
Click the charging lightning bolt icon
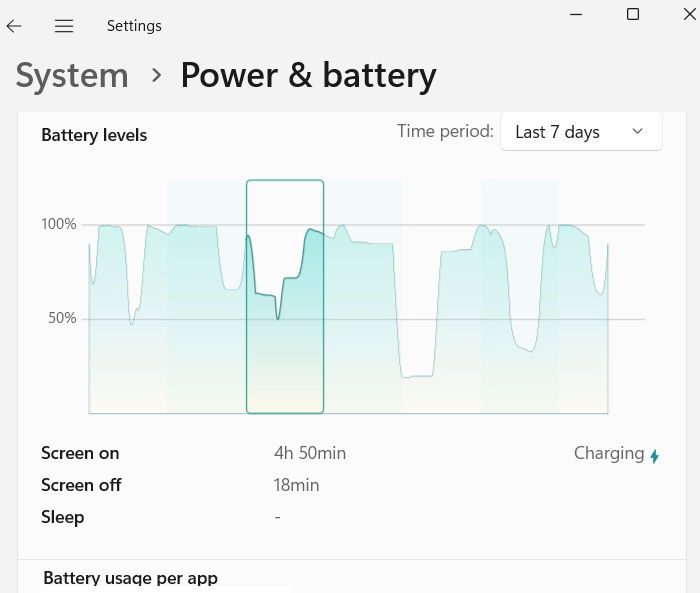pos(655,456)
